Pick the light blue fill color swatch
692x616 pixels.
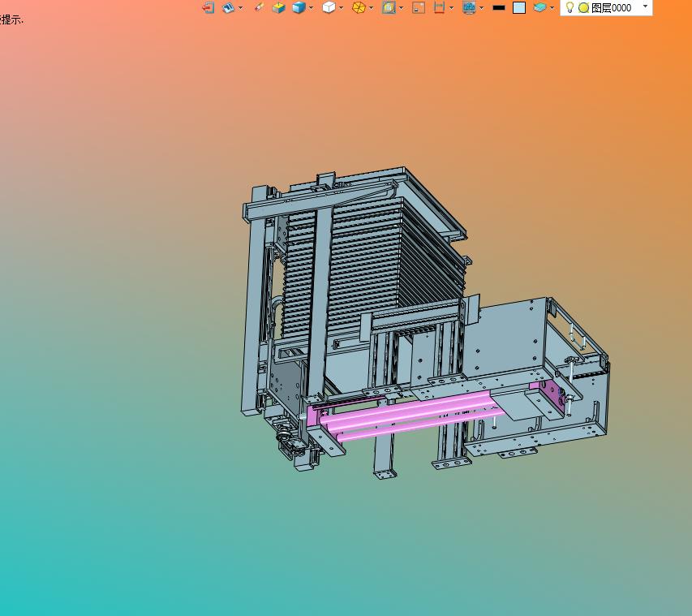point(519,8)
